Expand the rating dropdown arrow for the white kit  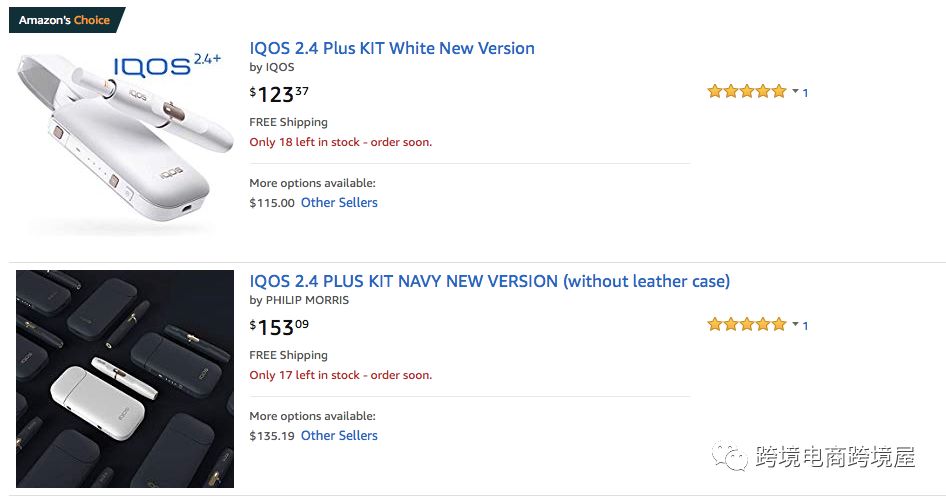(795, 92)
